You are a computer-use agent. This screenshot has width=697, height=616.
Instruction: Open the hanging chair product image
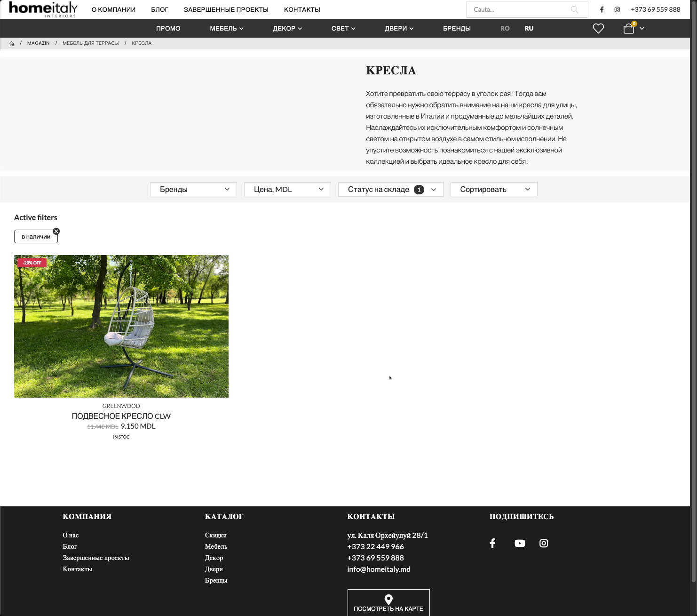click(x=121, y=326)
